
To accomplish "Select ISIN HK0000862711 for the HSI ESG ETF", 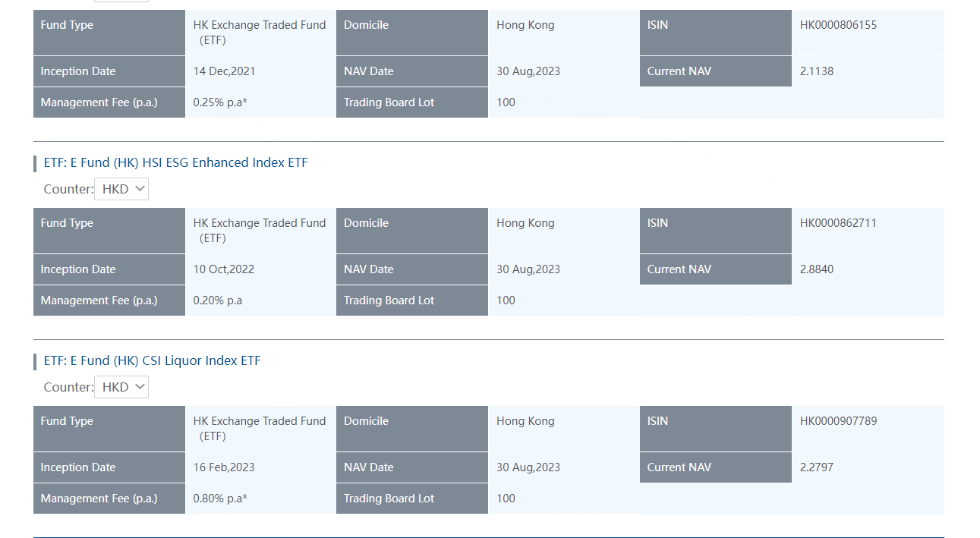I will 837,222.
